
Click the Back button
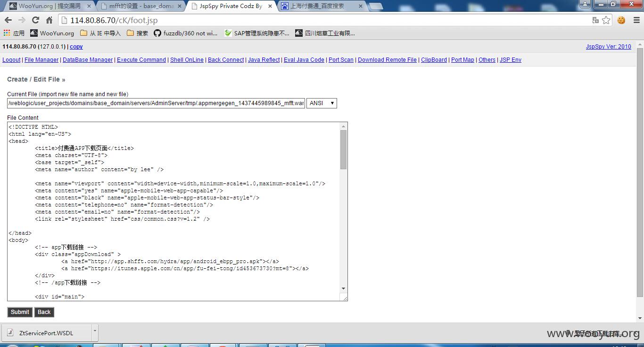point(44,312)
